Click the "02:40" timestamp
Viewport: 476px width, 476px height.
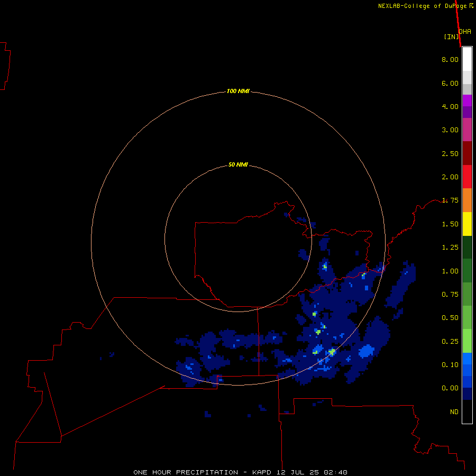tap(335, 472)
